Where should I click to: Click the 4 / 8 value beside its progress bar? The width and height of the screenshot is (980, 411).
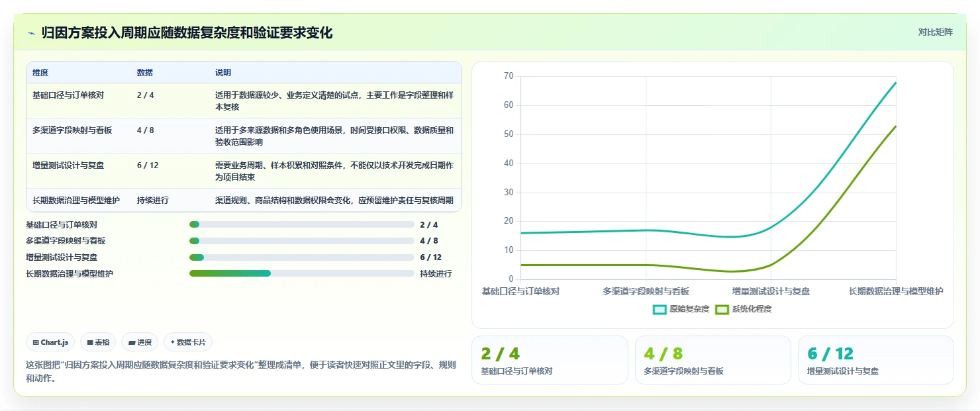[428, 241]
